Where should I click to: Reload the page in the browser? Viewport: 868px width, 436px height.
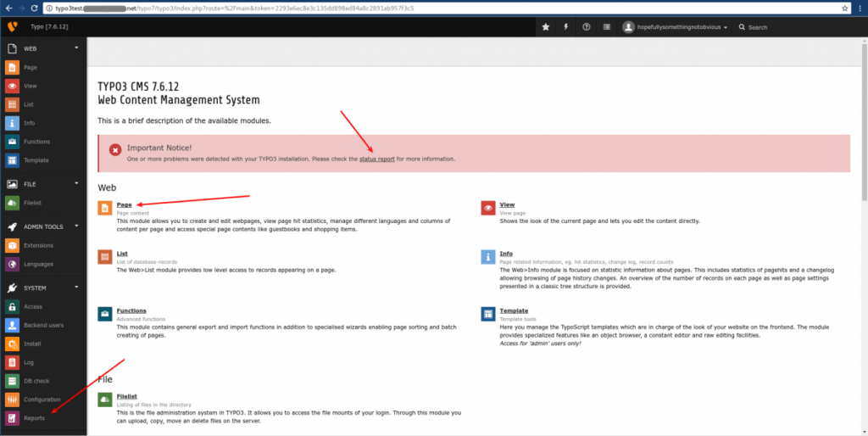click(x=34, y=8)
